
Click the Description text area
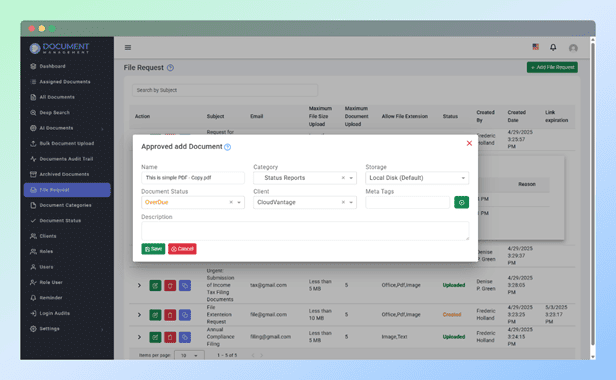(305, 231)
